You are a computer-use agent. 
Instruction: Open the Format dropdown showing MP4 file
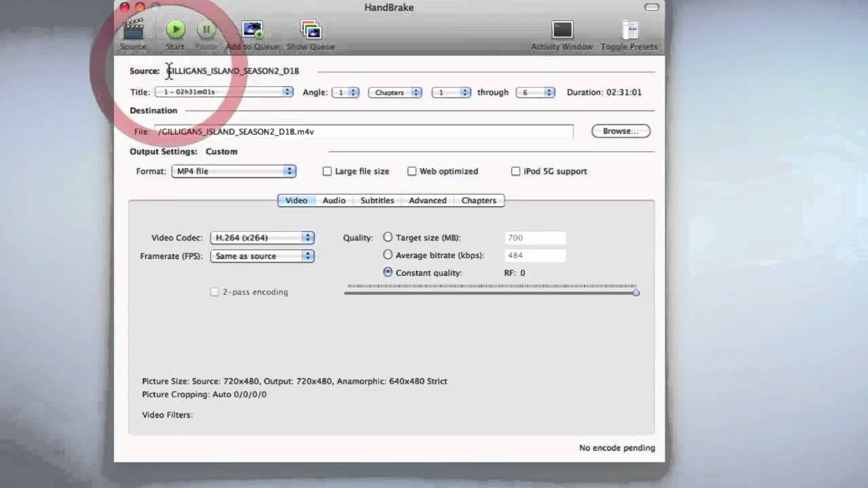point(234,171)
